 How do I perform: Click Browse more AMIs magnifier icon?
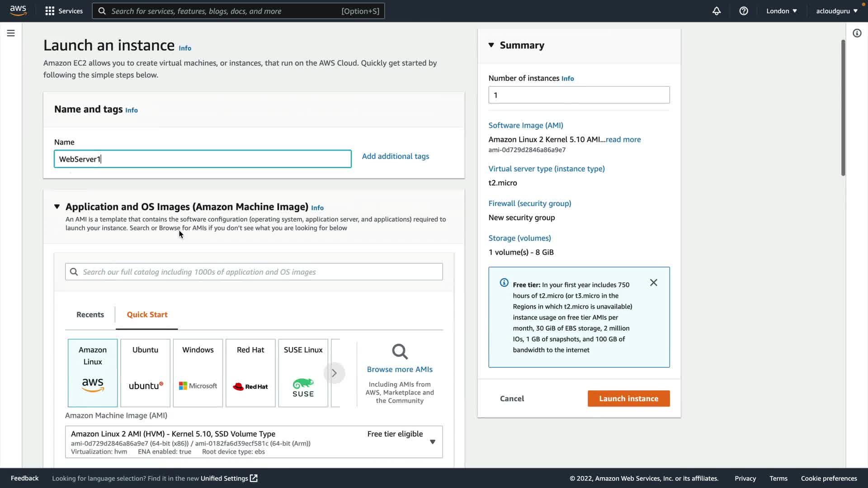pos(400,352)
